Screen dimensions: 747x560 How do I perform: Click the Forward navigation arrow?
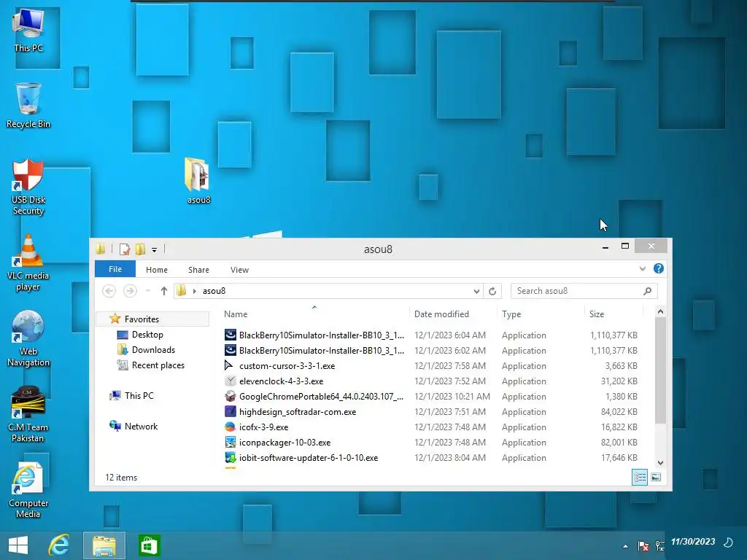click(x=130, y=291)
